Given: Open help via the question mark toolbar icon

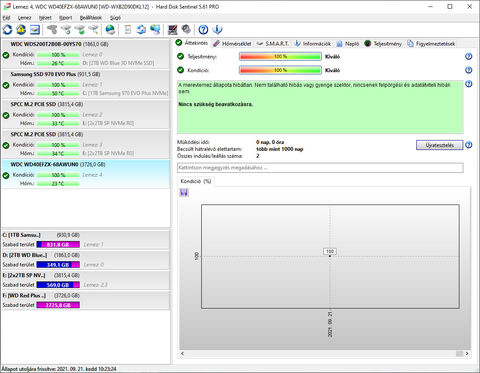Looking at the screenshot, I should click(x=203, y=30).
